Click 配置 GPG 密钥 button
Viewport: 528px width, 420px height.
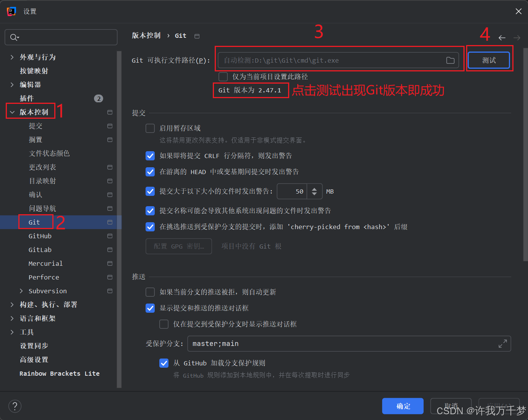click(x=179, y=246)
